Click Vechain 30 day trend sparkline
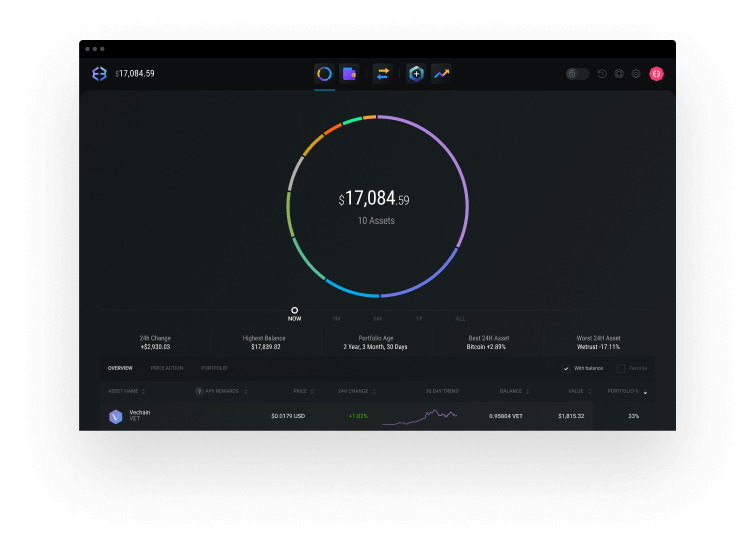The image size is (753, 547). (419, 417)
